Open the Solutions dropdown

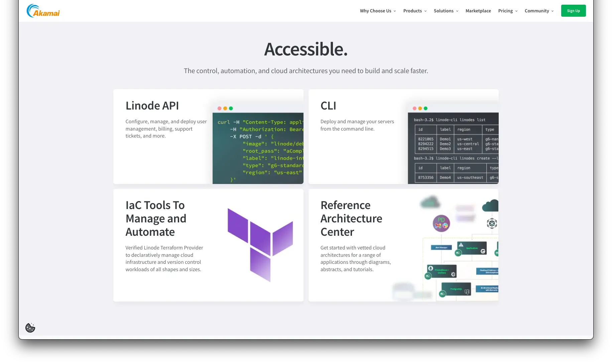pos(446,11)
